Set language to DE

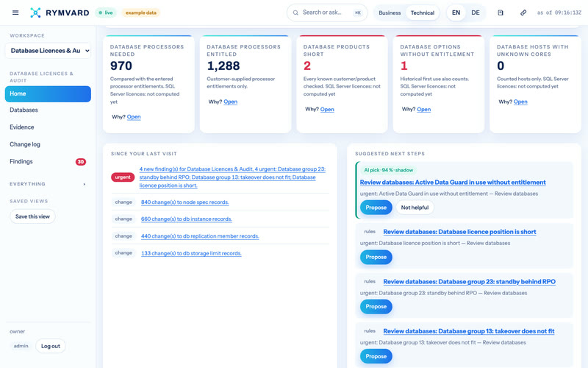476,13
